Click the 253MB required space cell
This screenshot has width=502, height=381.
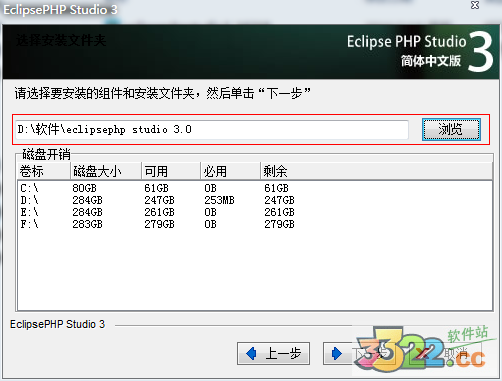219,200
